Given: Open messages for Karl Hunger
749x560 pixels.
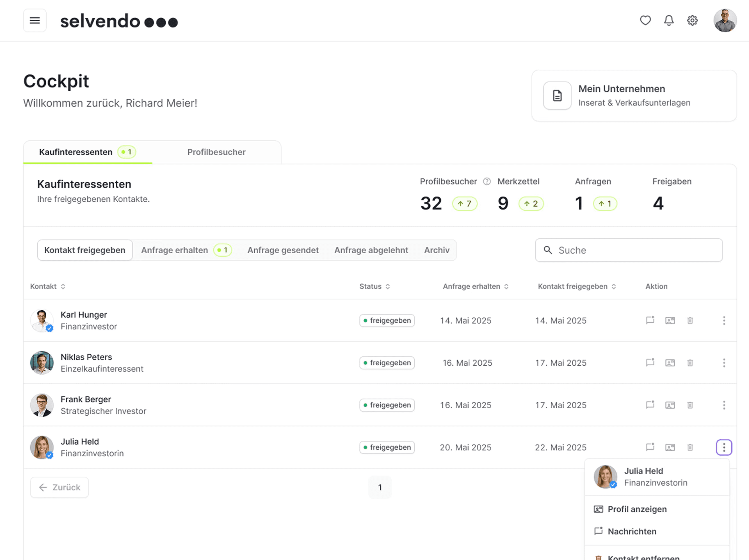Looking at the screenshot, I should (x=650, y=320).
